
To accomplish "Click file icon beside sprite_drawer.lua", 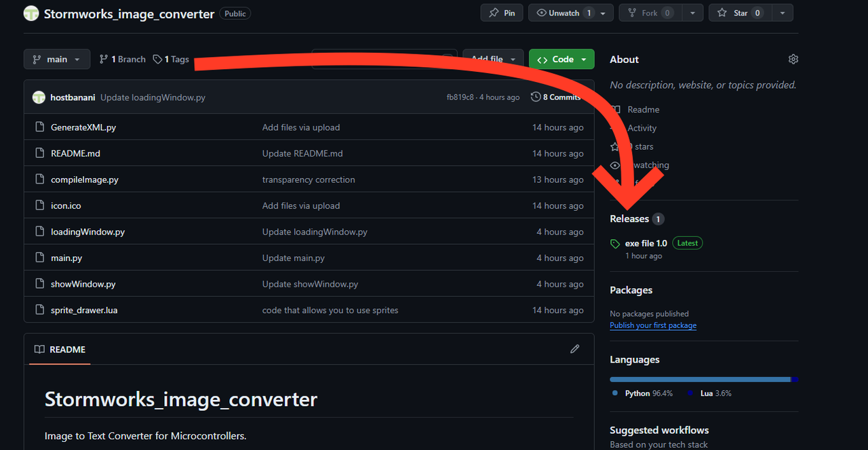I will point(39,310).
